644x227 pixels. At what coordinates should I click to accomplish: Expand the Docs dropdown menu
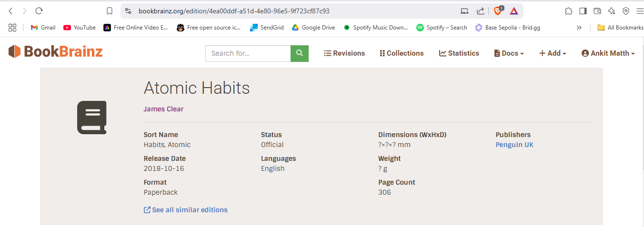point(509,53)
